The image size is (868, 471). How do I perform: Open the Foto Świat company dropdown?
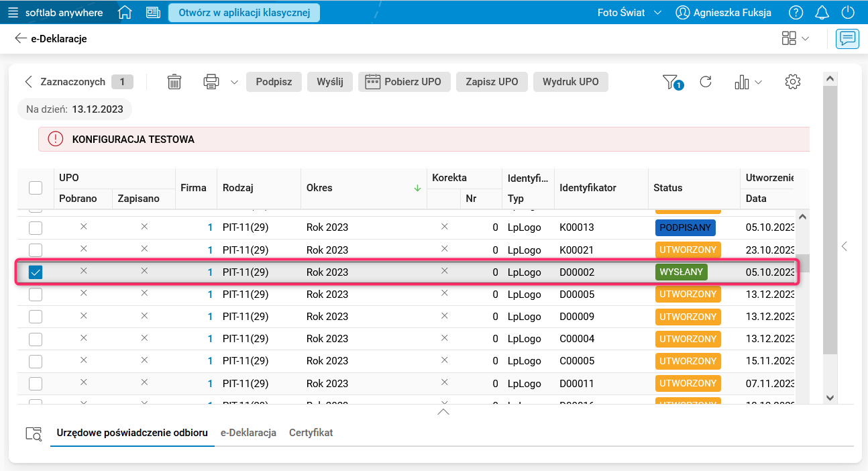click(629, 12)
